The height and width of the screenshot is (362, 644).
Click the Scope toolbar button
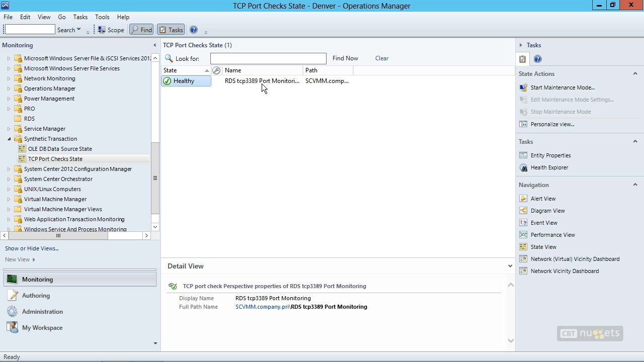pyautogui.click(x=111, y=30)
